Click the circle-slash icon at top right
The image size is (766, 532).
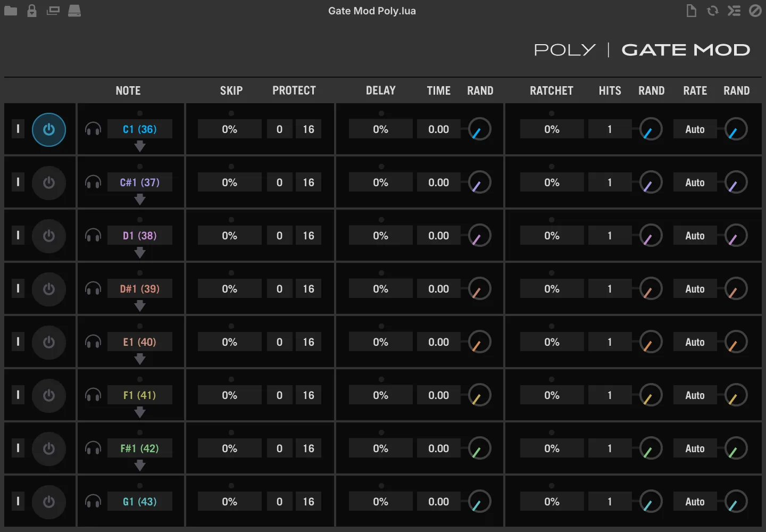(755, 11)
